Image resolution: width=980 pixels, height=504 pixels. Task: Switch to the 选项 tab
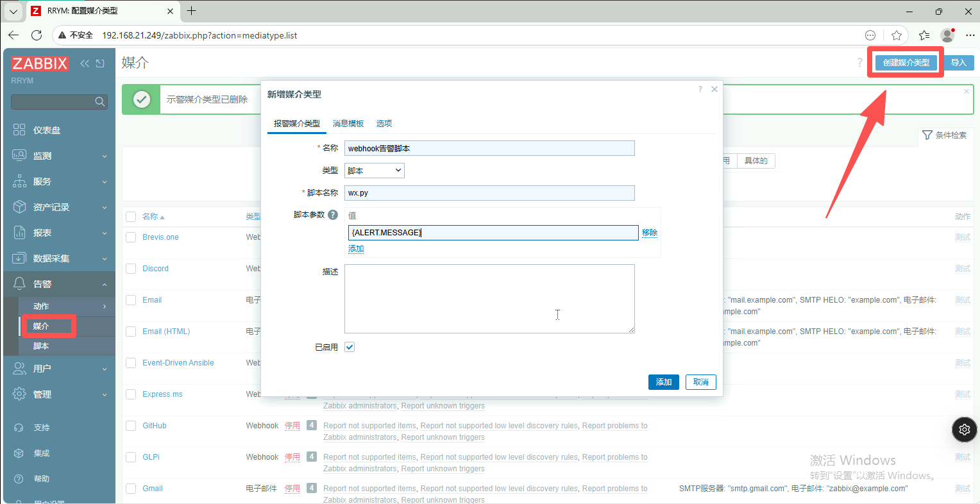click(384, 124)
